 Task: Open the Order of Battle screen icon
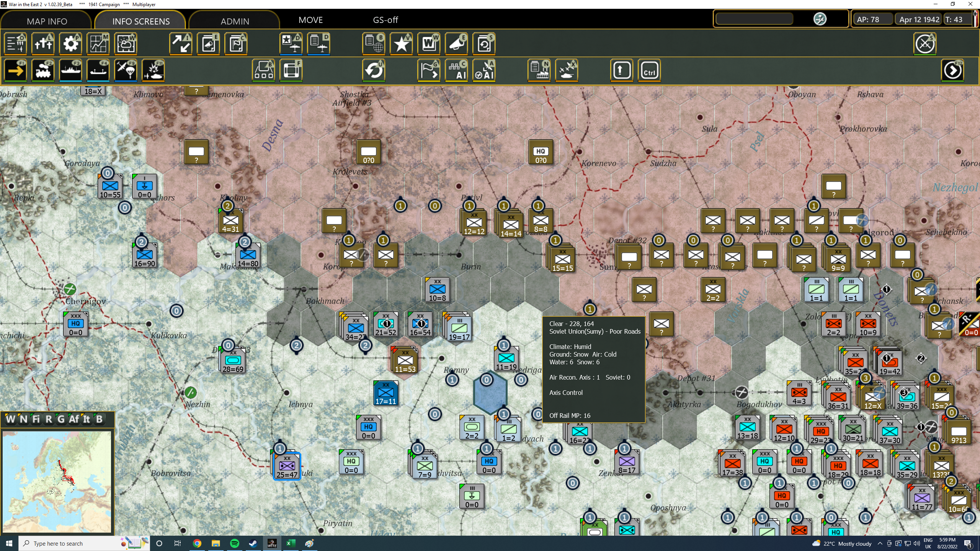click(16, 44)
